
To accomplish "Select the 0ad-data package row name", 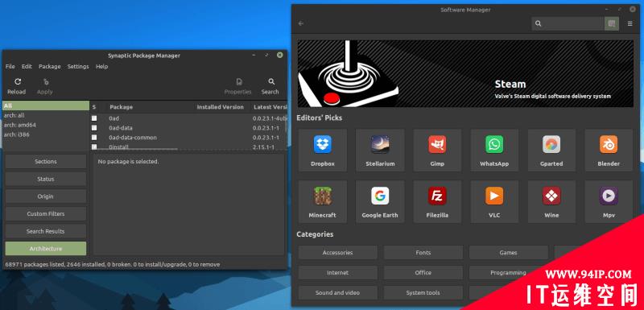I will point(120,128).
